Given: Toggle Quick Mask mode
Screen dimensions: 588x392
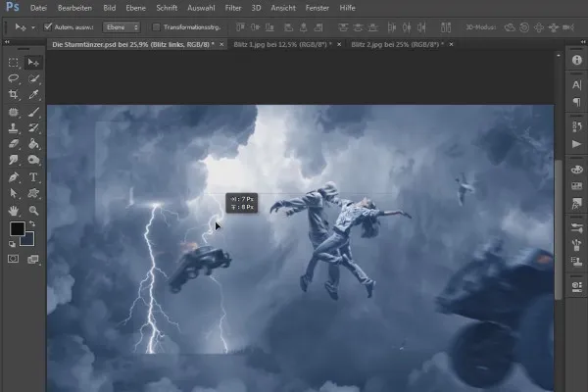Looking at the screenshot, I should click(15, 259).
